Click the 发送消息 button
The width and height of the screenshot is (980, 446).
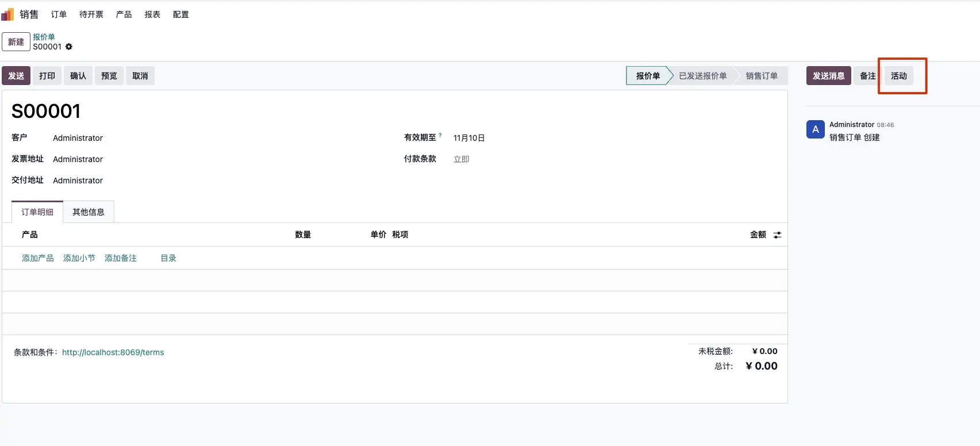(829, 76)
